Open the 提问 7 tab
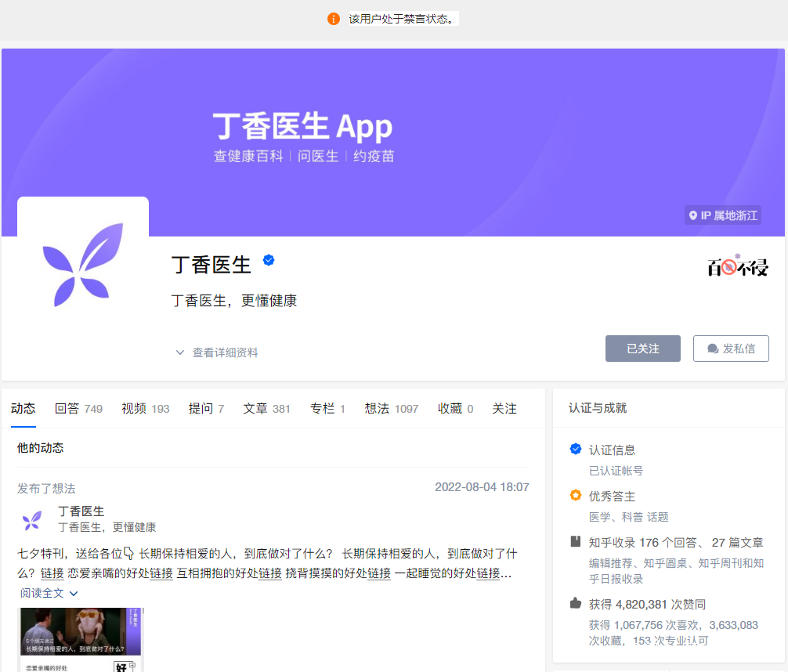Screen dimensions: 788x672 206,409
